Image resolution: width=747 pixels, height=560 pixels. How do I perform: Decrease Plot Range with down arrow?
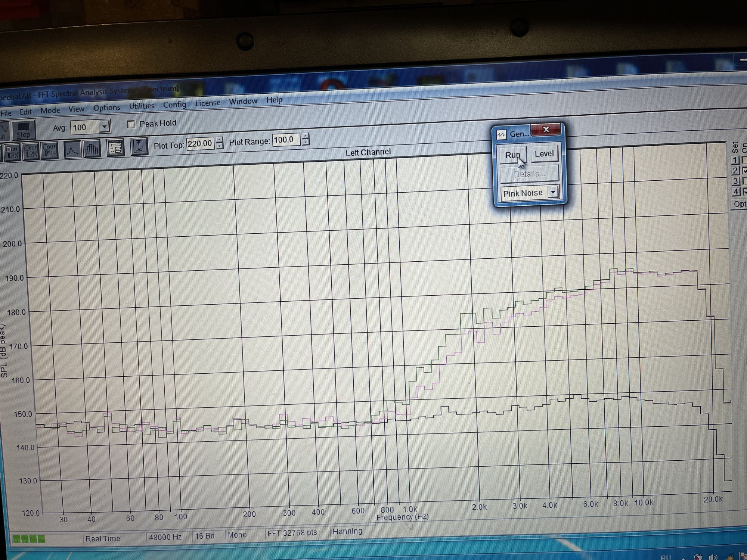(x=306, y=143)
